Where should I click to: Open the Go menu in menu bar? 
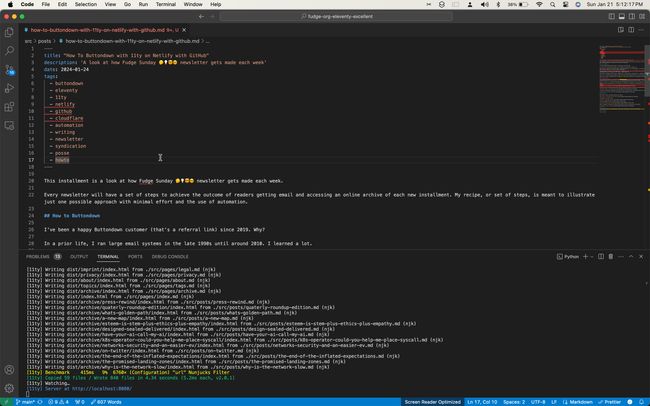coord(127,5)
